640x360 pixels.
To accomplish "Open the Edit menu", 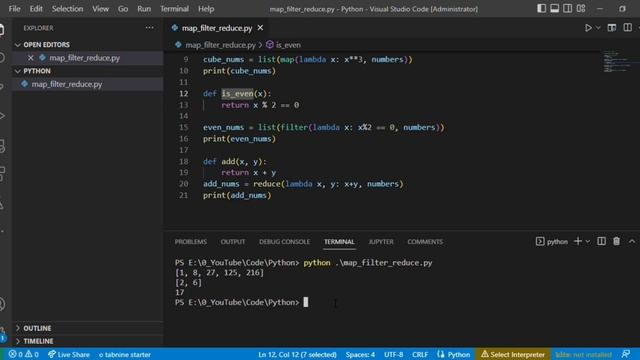I will point(36,9).
